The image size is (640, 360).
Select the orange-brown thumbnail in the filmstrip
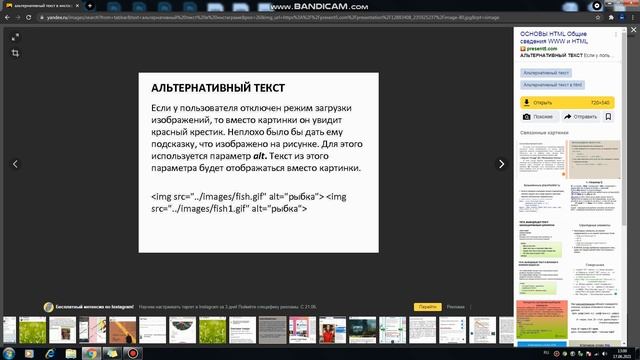pyautogui.click(x=122, y=330)
